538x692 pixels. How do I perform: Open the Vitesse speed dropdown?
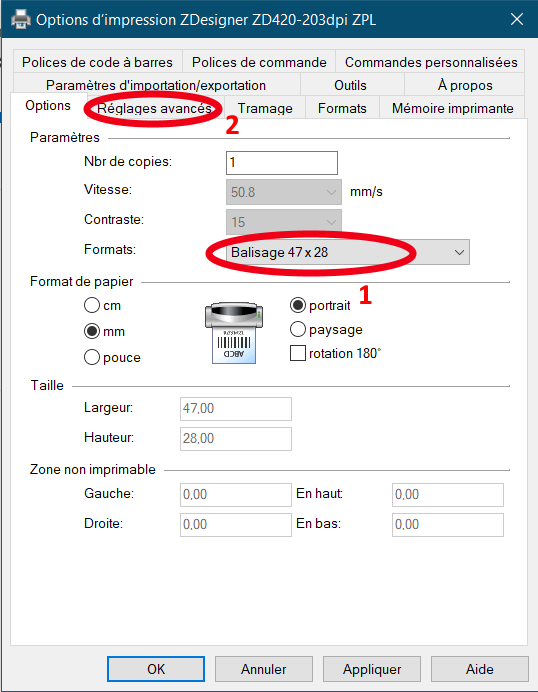tap(284, 192)
